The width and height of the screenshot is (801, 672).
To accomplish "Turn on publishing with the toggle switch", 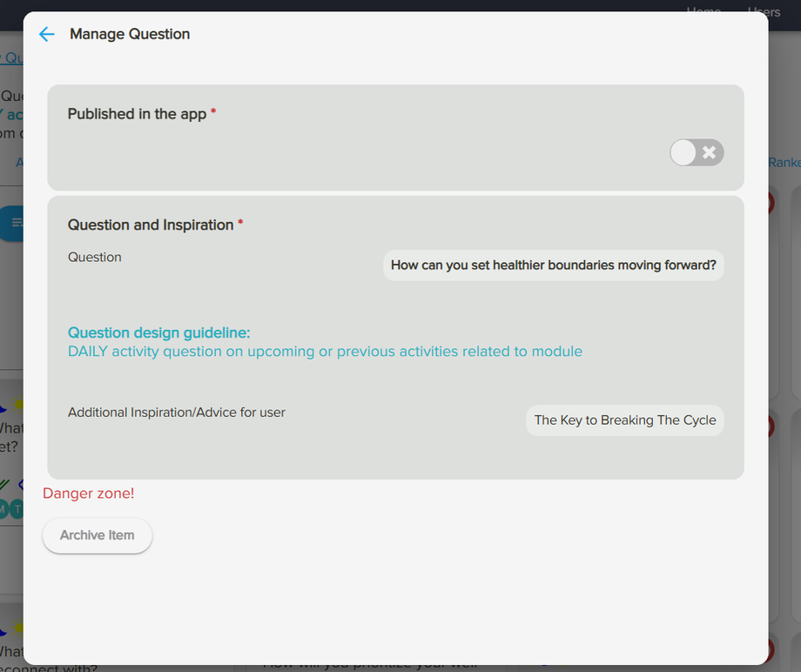I will (x=697, y=152).
